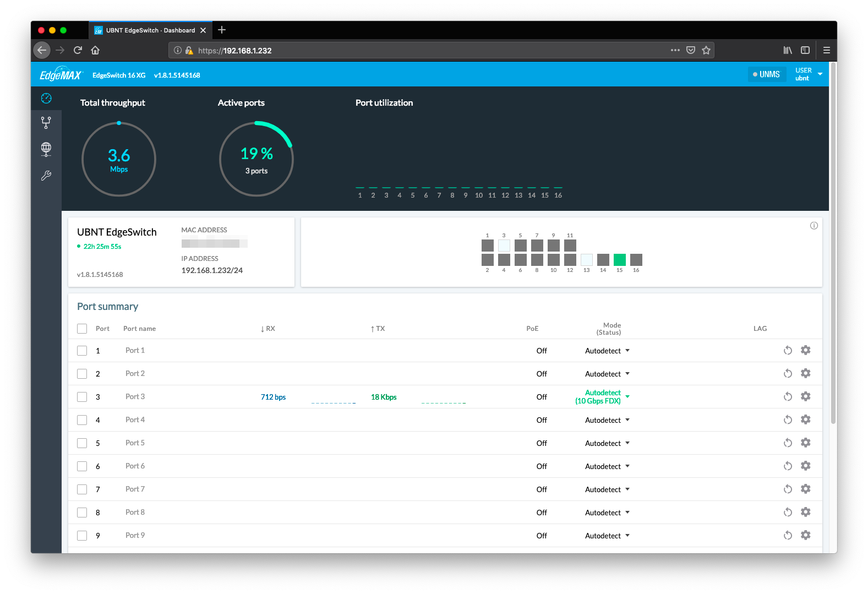Select green active port 15 in port map

pyautogui.click(x=620, y=260)
